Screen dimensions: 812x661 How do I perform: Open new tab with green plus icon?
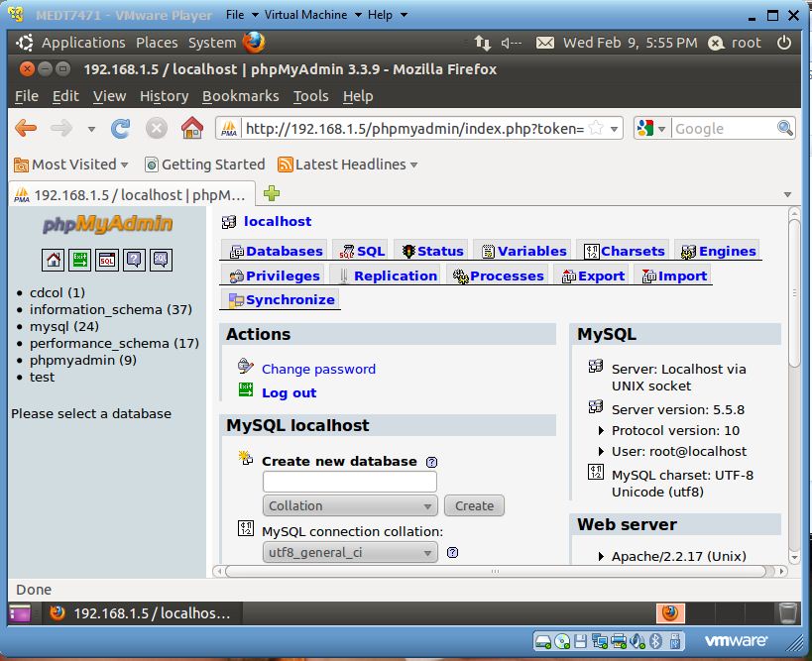click(272, 193)
